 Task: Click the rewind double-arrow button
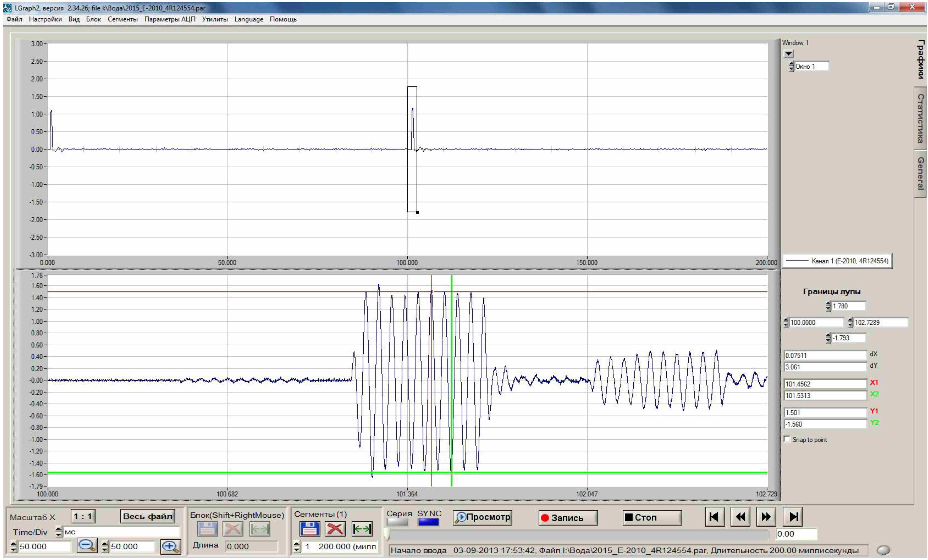click(x=740, y=516)
